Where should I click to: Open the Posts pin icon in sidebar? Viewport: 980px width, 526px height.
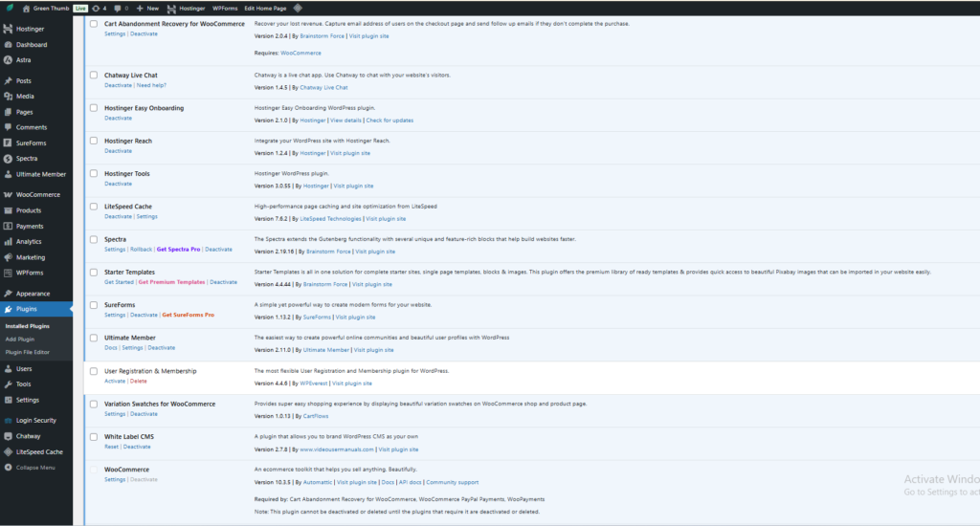8,81
